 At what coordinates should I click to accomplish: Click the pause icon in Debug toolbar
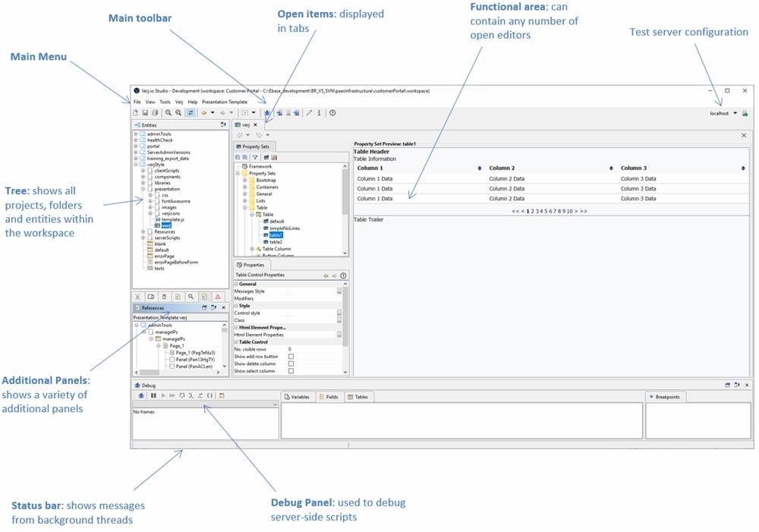click(x=153, y=396)
